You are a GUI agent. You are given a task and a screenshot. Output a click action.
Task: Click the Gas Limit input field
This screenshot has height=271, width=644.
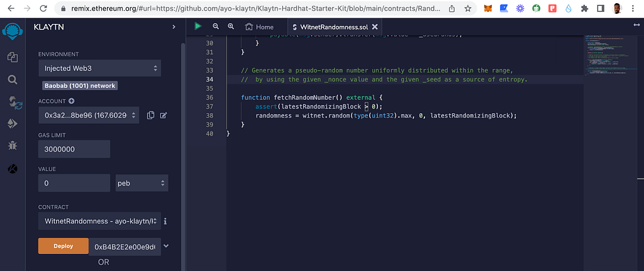(74, 149)
